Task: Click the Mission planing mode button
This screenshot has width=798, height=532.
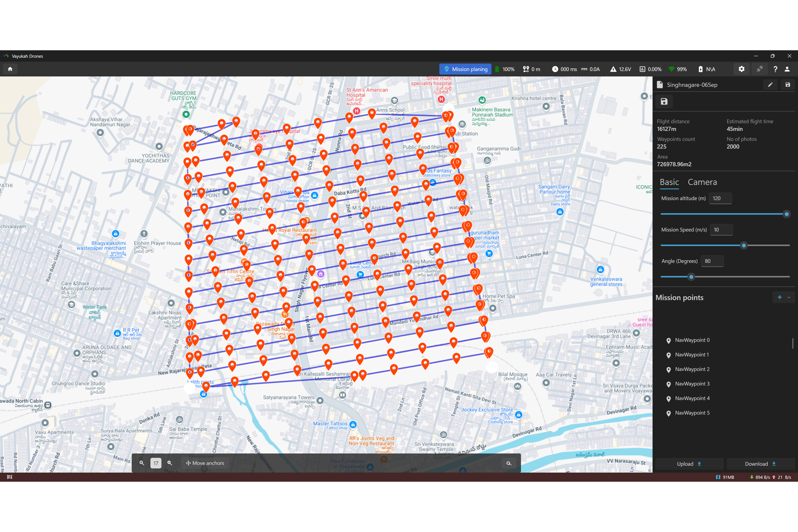Action: coord(465,69)
